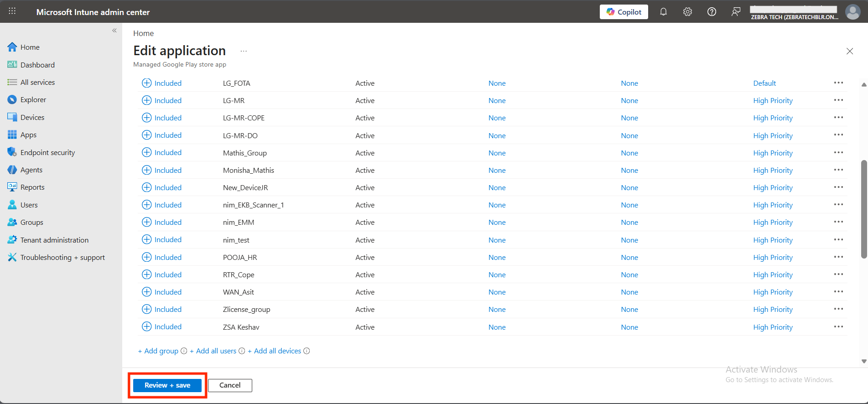Show info tooltip for Add all users

pos(242,351)
